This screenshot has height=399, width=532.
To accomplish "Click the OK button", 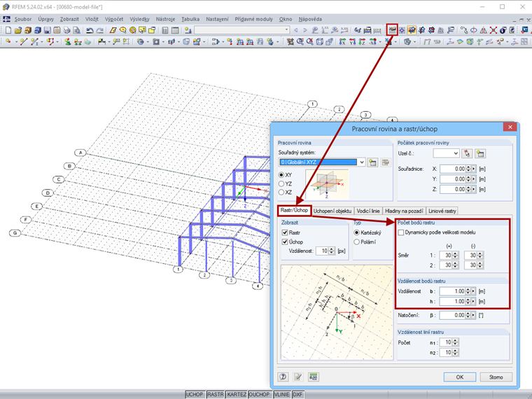I will pos(460,377).
